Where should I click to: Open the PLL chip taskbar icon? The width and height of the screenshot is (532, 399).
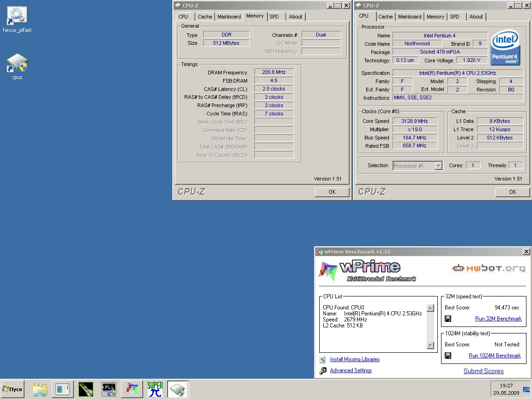click(109, 389)
